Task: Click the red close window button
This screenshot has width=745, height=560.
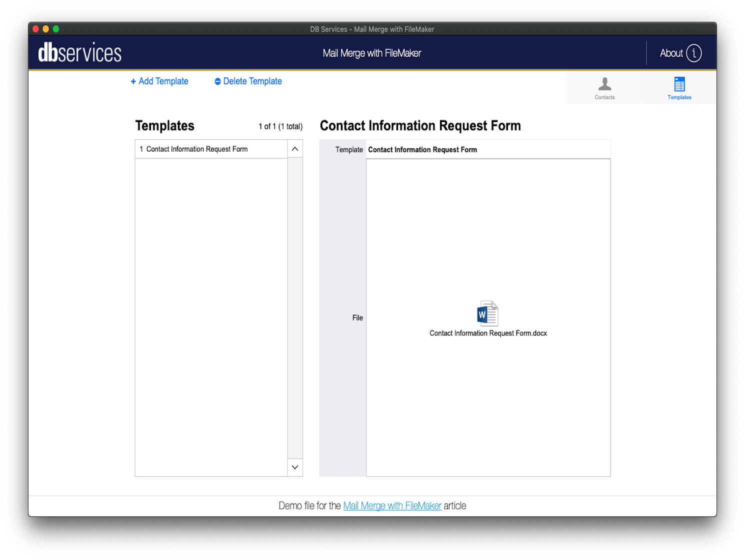Action: tap(36, 29)
